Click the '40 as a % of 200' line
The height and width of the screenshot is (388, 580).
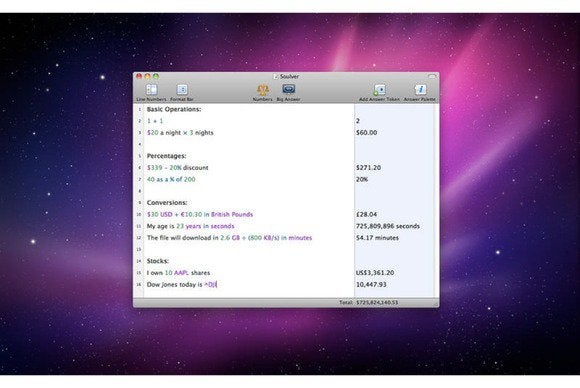(x=171, y=179)
